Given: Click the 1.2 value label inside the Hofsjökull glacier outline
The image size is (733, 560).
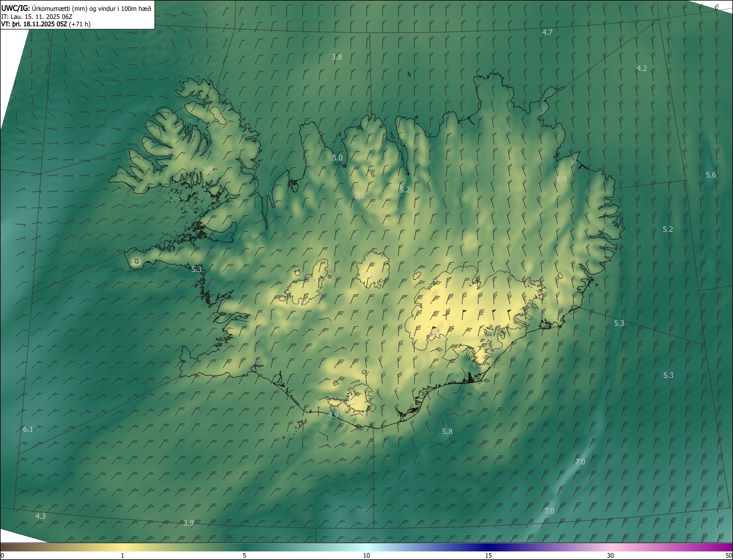Looking at the screenshot, I should pyautogui.click(x=368, y=275).
